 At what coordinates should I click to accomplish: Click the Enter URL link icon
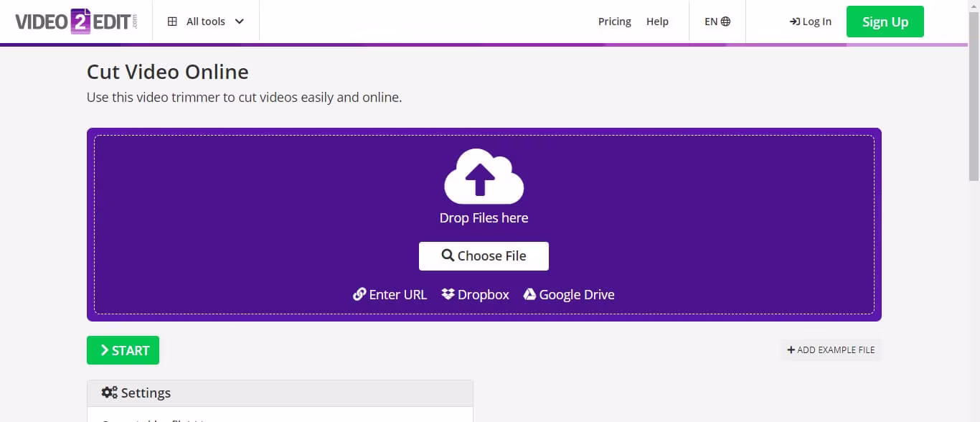359,294
